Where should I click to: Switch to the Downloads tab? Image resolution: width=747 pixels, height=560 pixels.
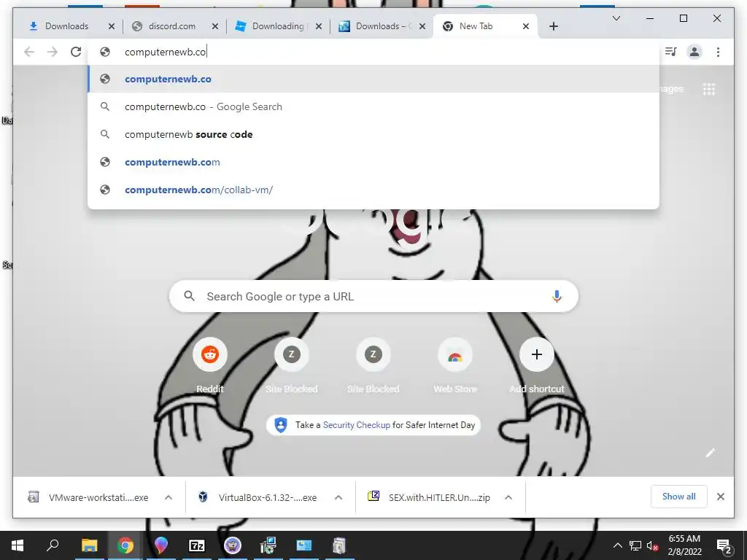point(66,26)
